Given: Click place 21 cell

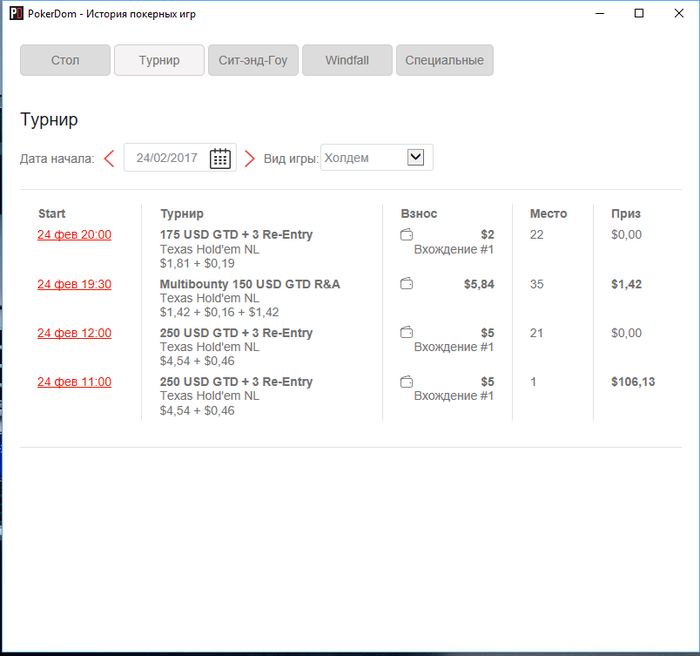Looking at the screenshot, I should pos(537,333).
